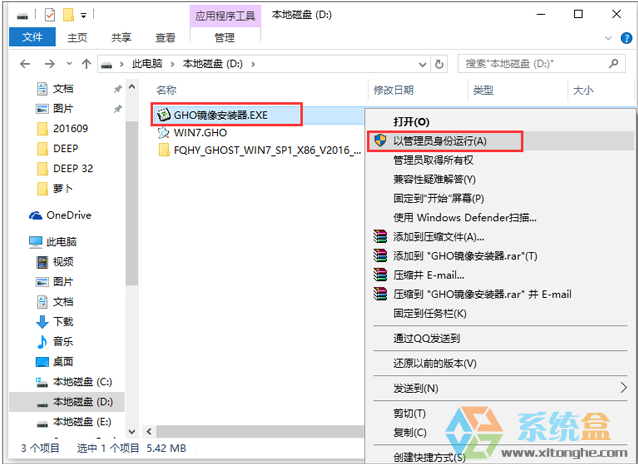
Task: Go back with the left arrow
Action: click(25, 64)
